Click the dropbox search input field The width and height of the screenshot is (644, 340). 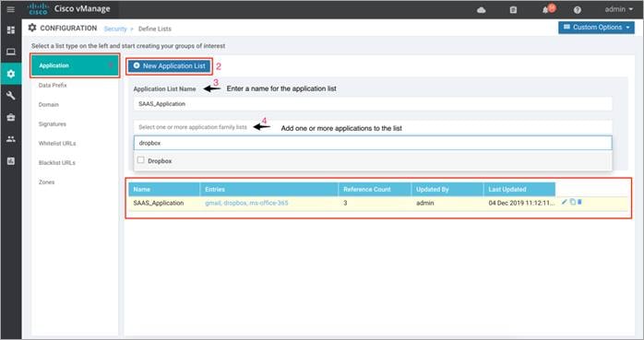coord(373,143)
